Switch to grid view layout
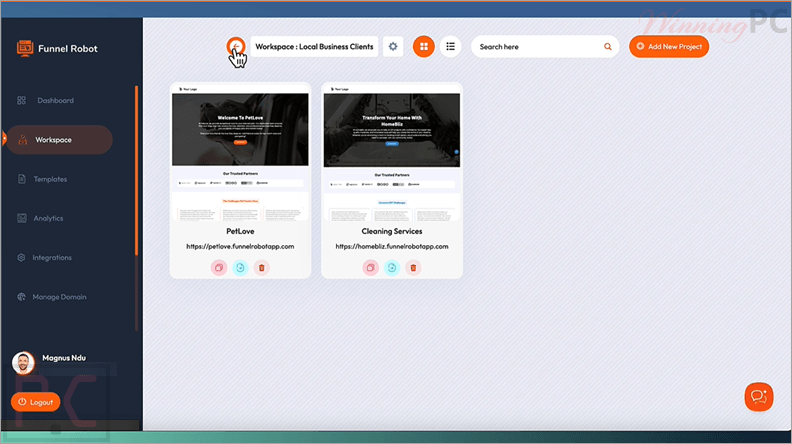 (424, 46)
